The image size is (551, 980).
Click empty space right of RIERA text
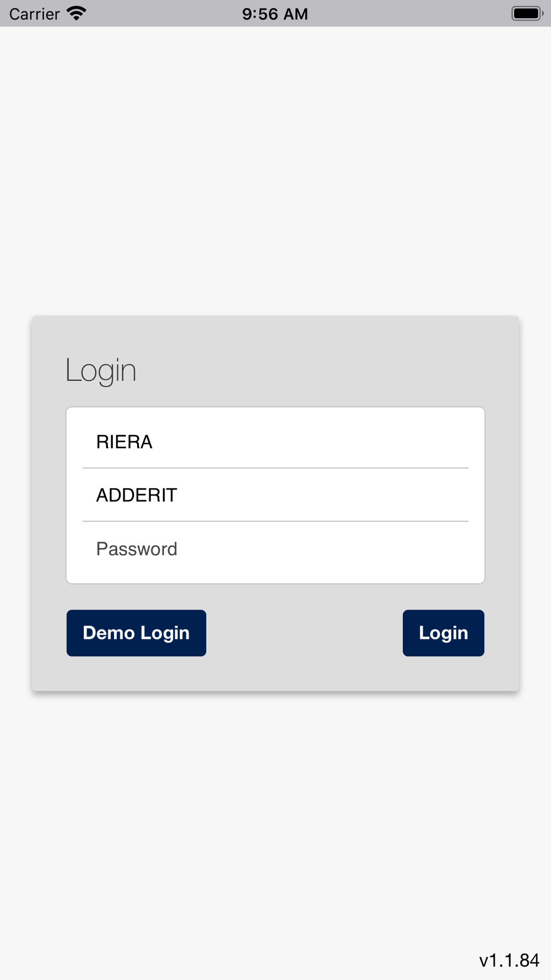click(x=331, y=442)
